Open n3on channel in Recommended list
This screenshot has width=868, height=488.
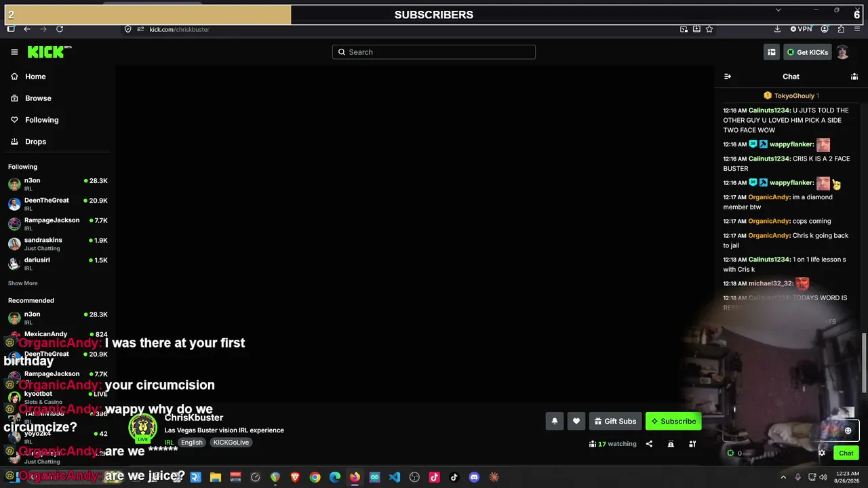[58, 318]
